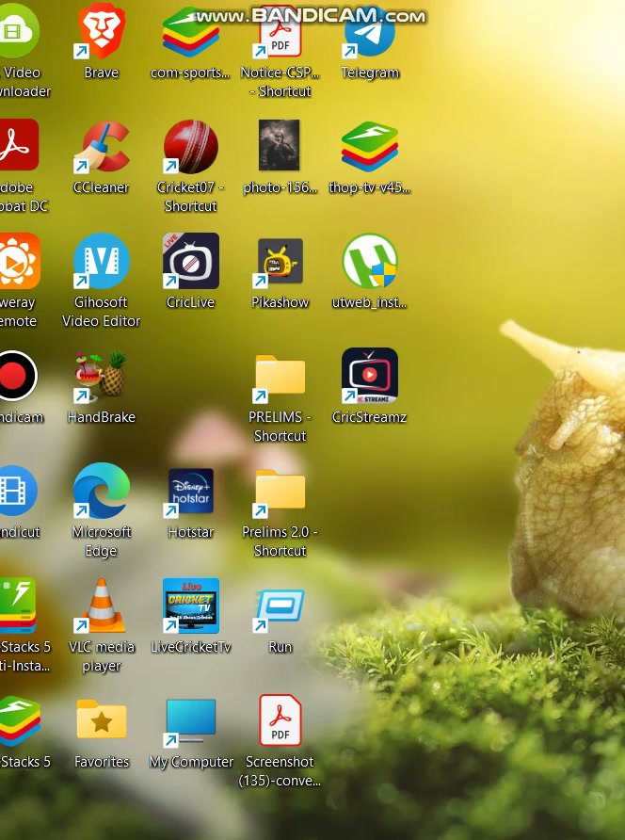The image size is (625, 840).
Task: Open the video downloader cloud icon
Action: [x=18, y=30]
